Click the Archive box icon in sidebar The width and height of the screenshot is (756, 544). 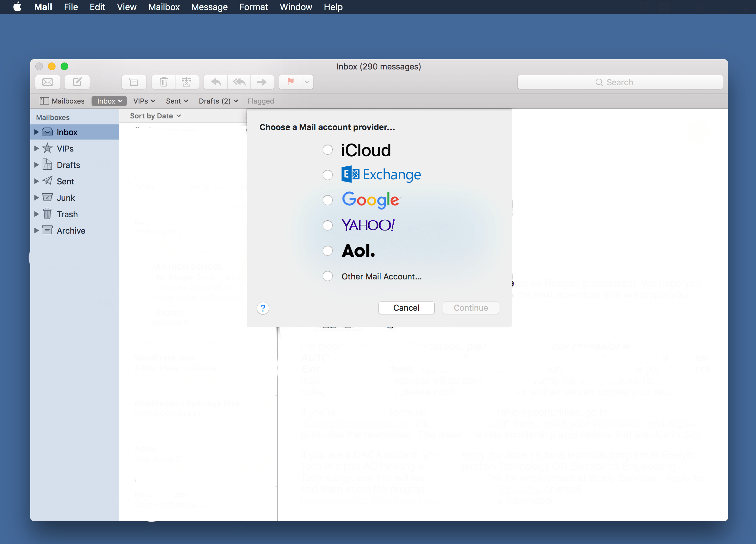(x=47, y=230)
